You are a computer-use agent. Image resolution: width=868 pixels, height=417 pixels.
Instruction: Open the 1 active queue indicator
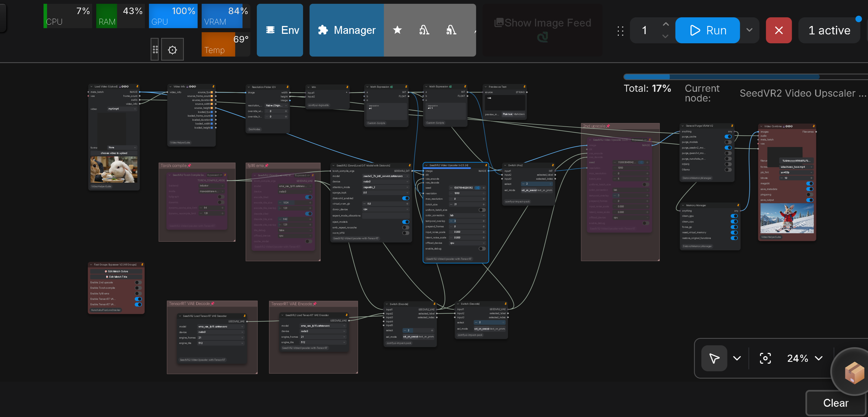point(829,30)
